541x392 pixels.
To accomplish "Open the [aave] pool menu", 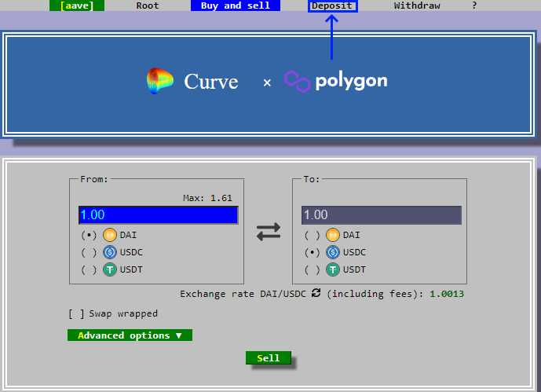I will [x=77, y=5].
